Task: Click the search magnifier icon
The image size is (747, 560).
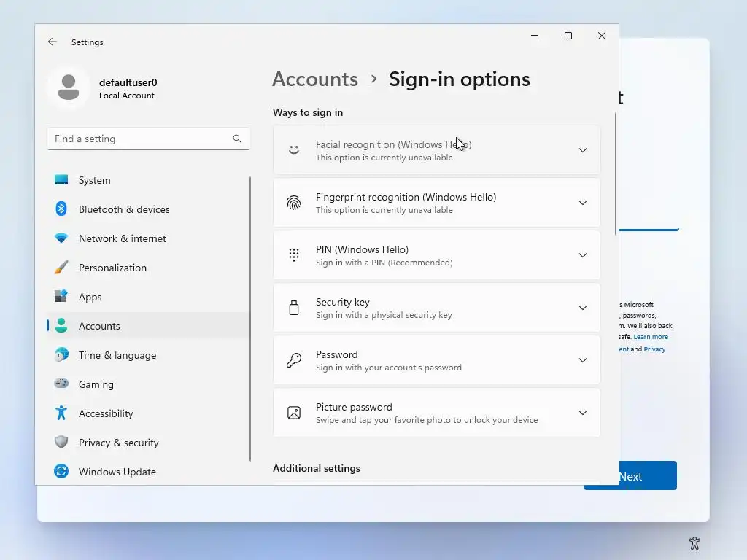Action: tap(237, 139)
